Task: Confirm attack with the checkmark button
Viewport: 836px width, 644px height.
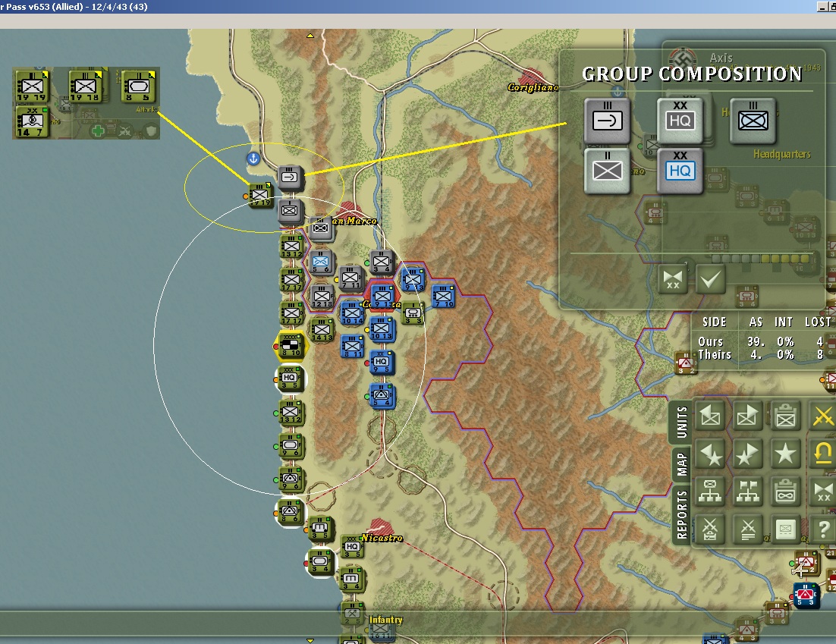Action: point(710,279)
